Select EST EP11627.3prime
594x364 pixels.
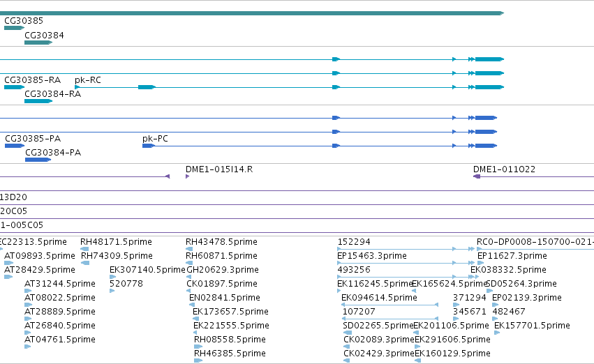512,256
